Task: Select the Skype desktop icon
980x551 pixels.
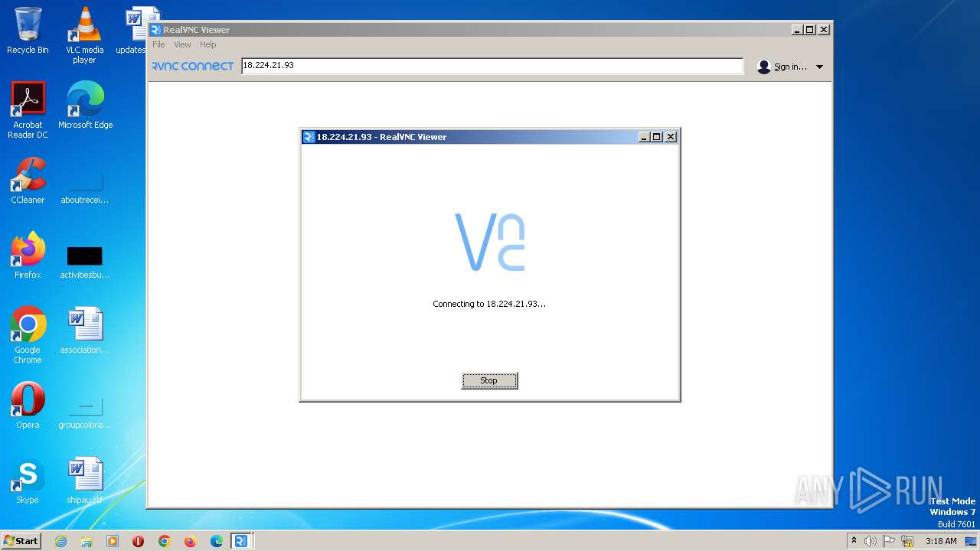Action: [28, 481]
